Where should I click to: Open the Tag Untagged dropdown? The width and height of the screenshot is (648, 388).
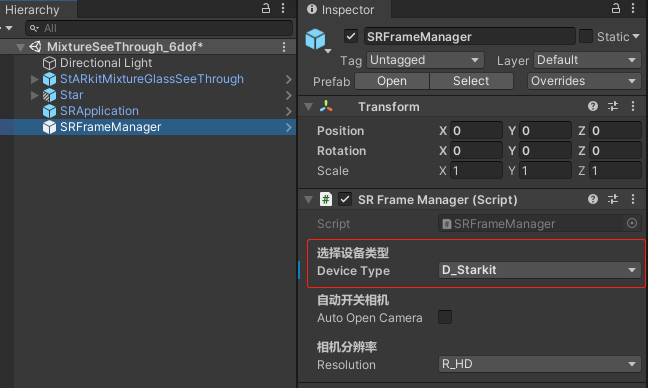coord(425,60)
